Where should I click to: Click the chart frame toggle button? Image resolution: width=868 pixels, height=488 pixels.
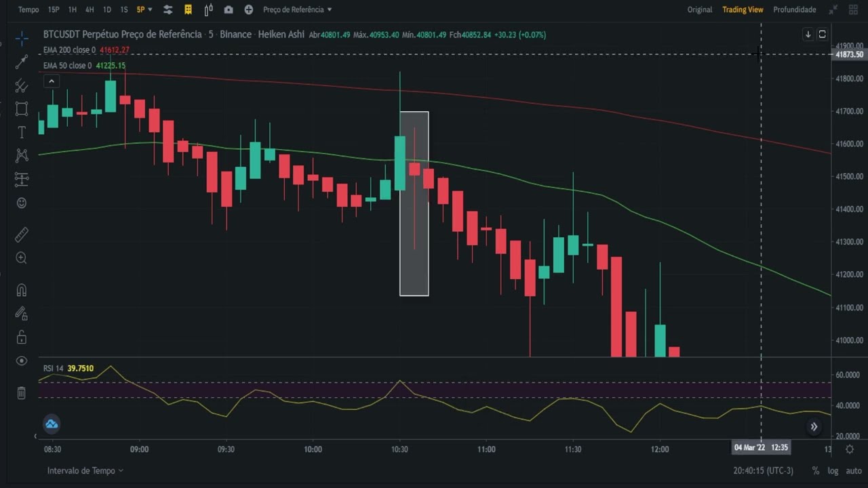[x=822, y=35]
